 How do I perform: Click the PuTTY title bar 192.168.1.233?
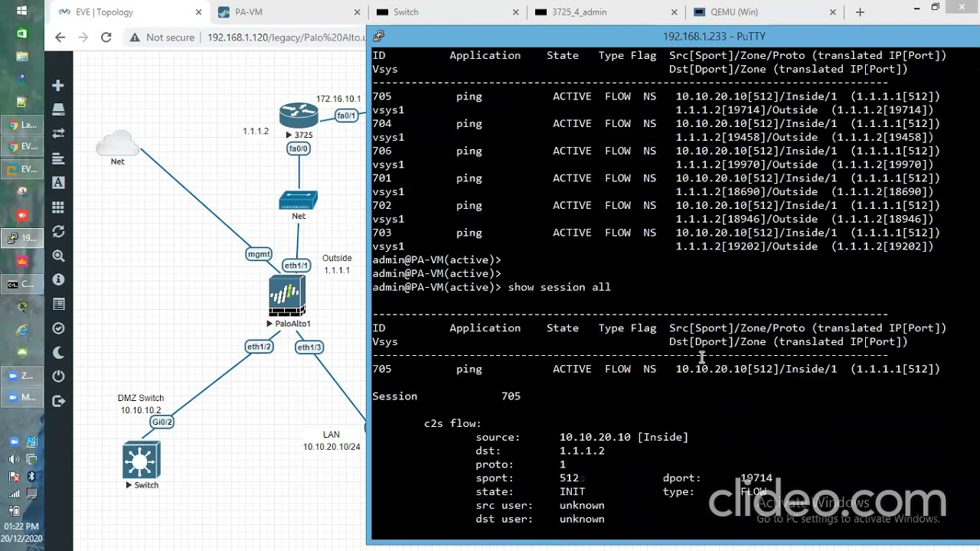click(714, 36)
